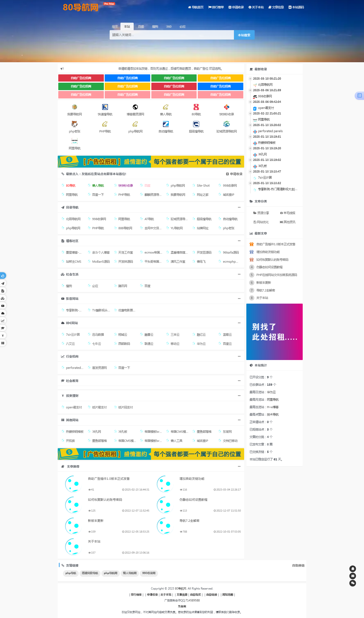Click the paper plane icon in left sidebar

[x=3, y=283]
